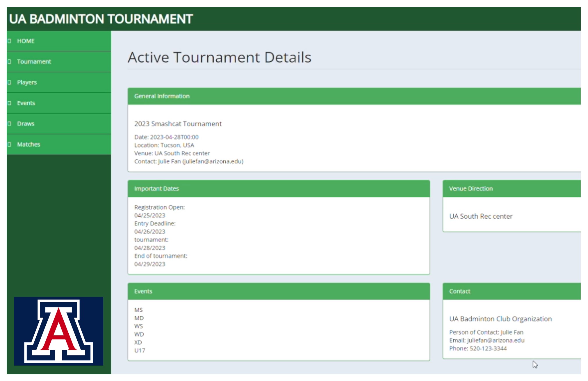588x381 pixels.
Task: Select Matches in the sidebar
Action: (28, 144)
